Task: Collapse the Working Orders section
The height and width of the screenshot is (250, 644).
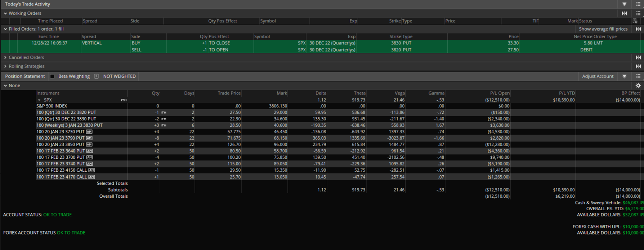Action: (x=5, y=13)
